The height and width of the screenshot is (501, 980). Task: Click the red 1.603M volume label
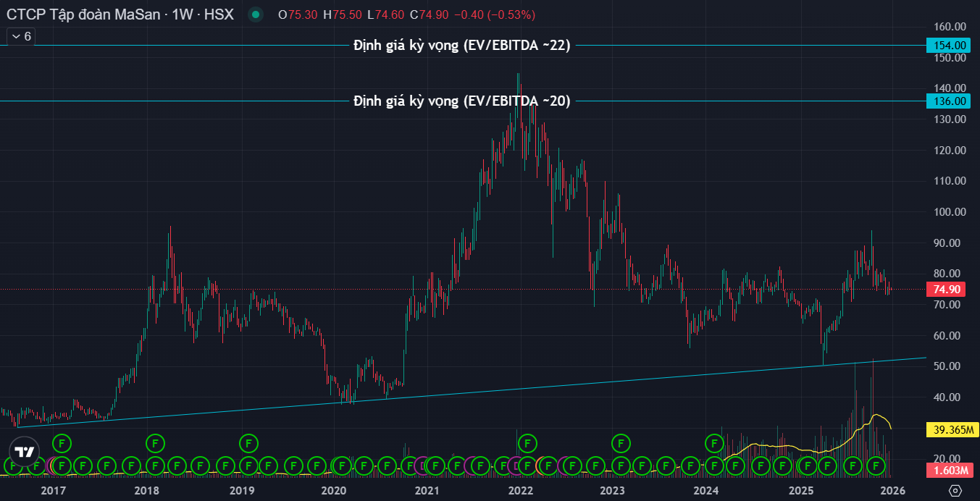(950, 471)
